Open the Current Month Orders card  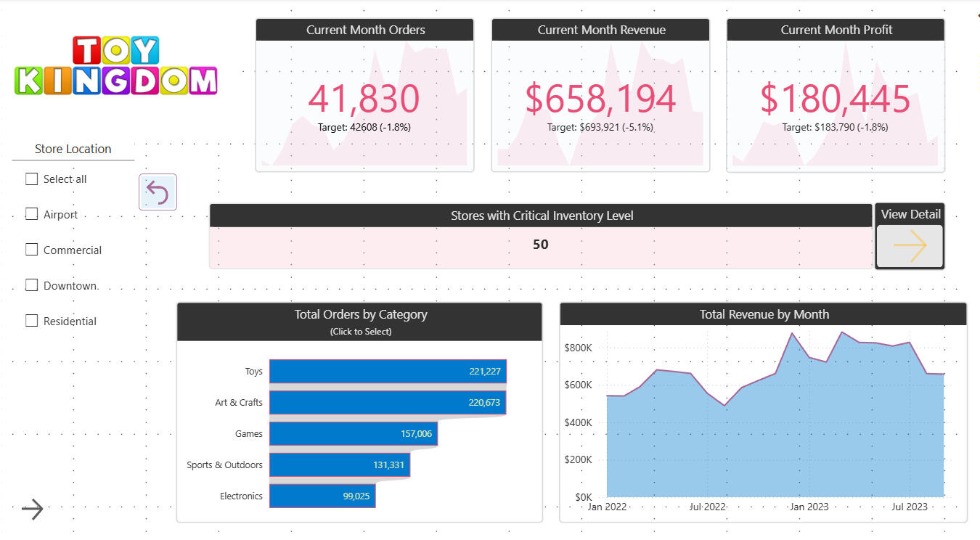coord(364,99)
